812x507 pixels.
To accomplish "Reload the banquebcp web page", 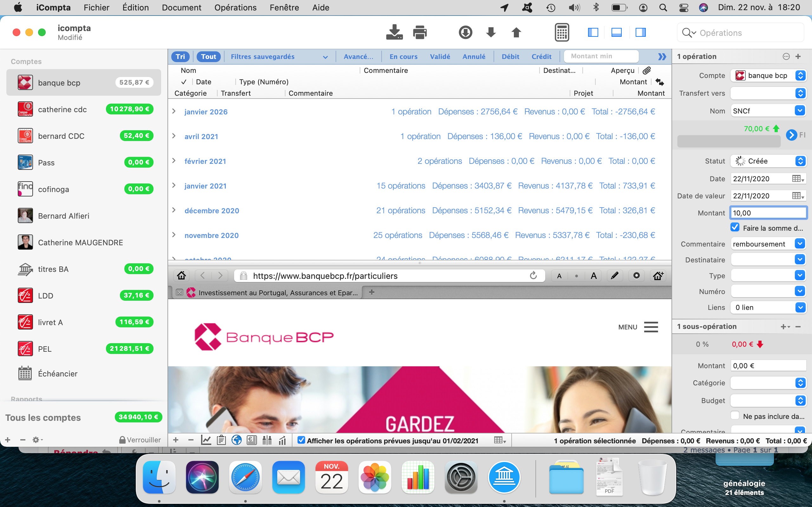I will pyautogui.click(x=533, y=276).
